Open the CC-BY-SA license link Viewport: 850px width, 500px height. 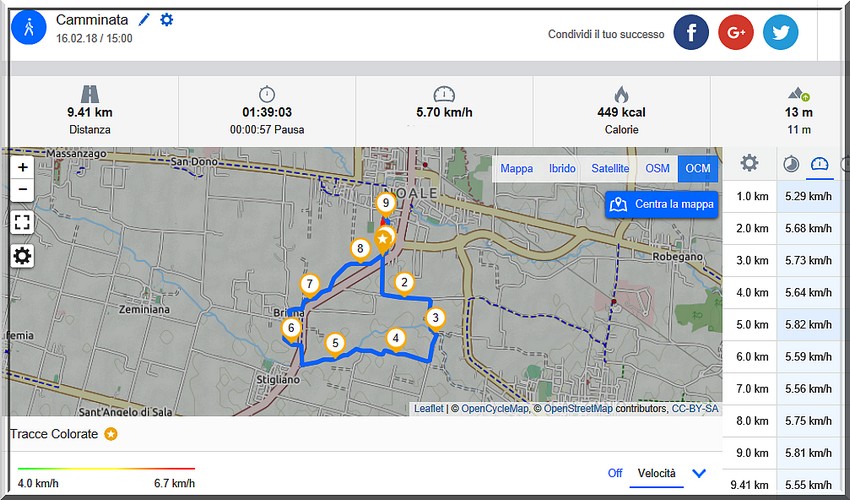click(695, 408)
